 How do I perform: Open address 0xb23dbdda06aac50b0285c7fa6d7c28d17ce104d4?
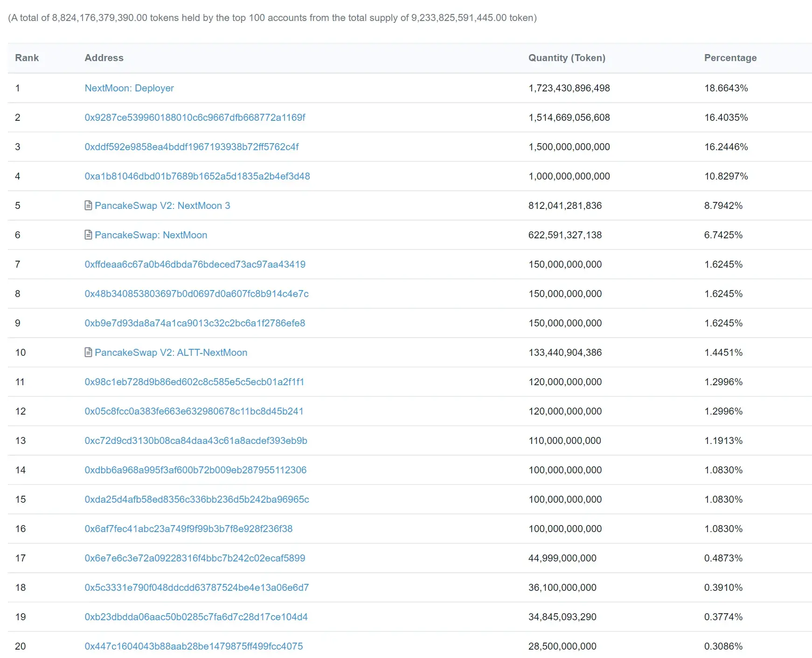pos(196,617)
